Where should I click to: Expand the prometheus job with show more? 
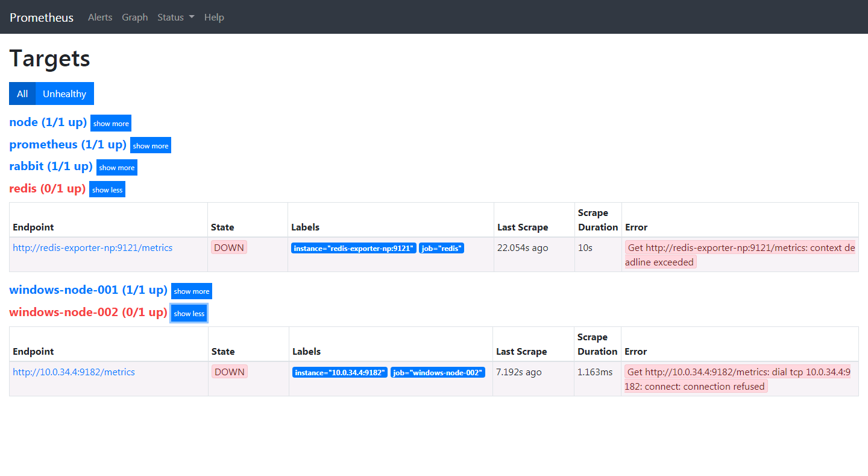tap(151, 145)
